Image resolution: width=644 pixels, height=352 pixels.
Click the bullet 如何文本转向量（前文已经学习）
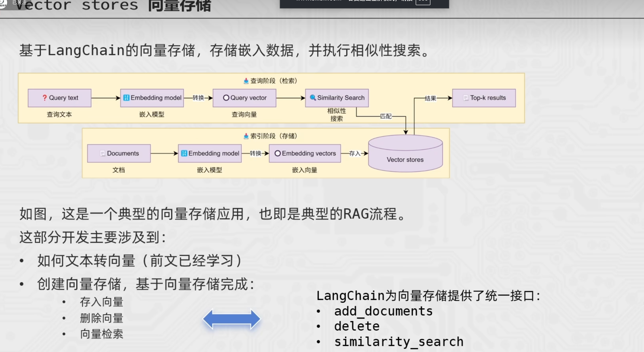[140, 261]
